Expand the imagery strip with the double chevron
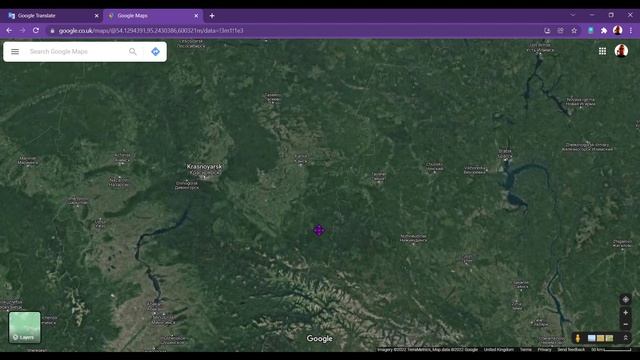This screenshot has width=640, height=360. coord(625,338)
